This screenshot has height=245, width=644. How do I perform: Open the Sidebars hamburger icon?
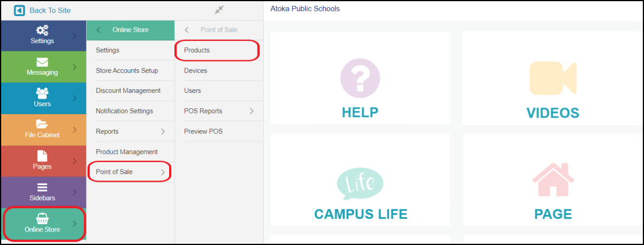(x=43, y=188)
